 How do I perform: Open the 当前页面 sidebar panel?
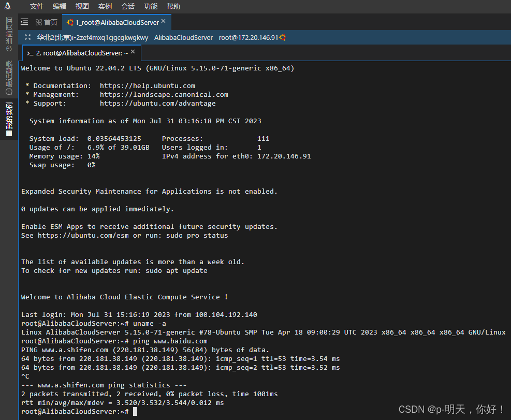(9, 34)
